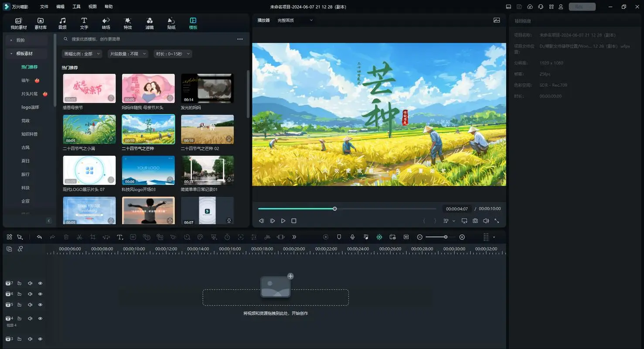
Task: Click the plus add media button in timeline
Action: (290, 276)
